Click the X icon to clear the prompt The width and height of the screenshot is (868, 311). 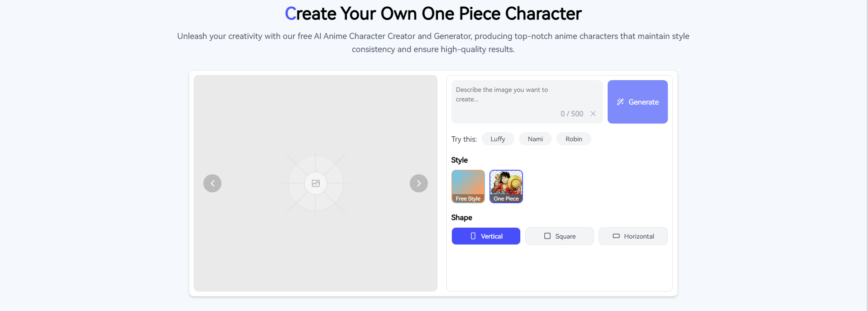[x=593, y=114]
